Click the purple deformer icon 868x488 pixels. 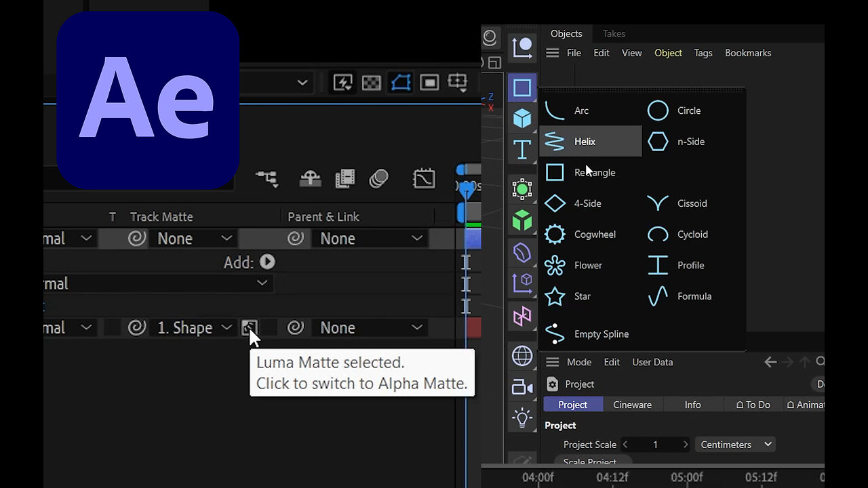(x=522, y=252)
